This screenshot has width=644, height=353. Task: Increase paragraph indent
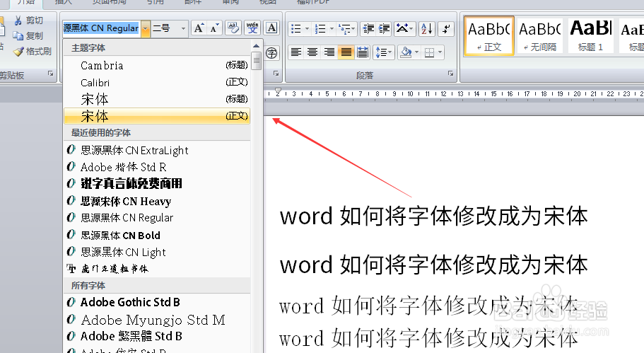(x=384, y=29)
